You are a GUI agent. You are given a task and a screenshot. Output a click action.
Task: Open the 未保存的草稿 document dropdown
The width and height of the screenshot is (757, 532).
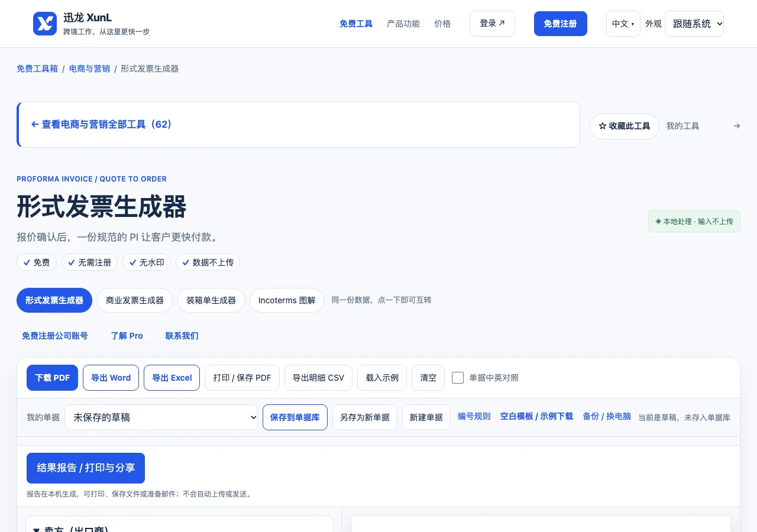tap(161, 417)
